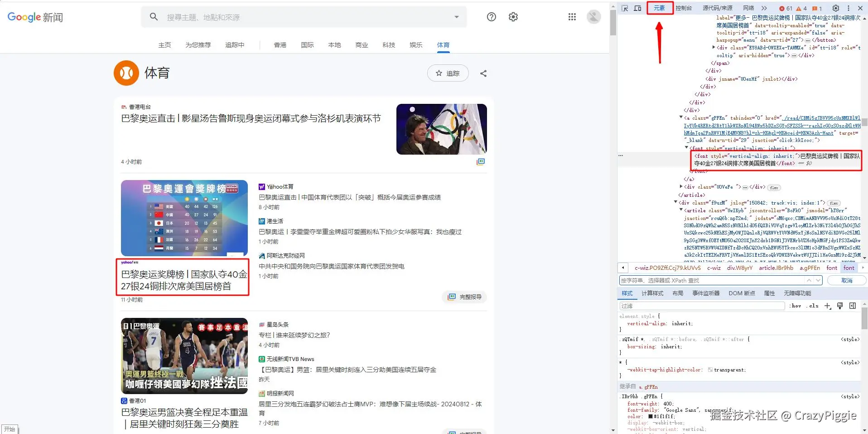Open the 源代码/来源 Sources tab
The width and height of the screenshot is (868, 434).
pos(717,8)
